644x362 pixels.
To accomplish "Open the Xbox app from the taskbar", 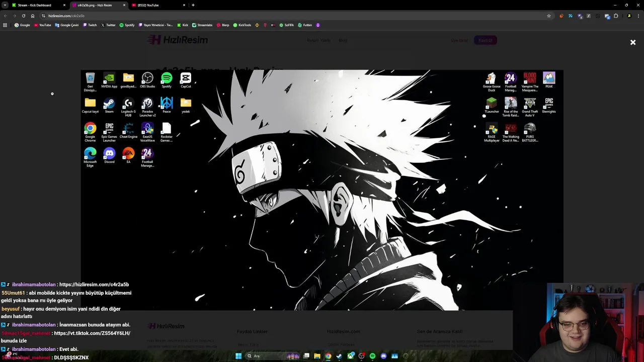I will 351,356.
